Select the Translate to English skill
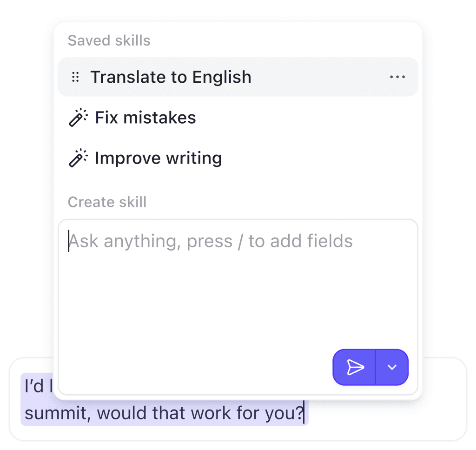Screen dimensions: 476x450 tap(171, 77)
